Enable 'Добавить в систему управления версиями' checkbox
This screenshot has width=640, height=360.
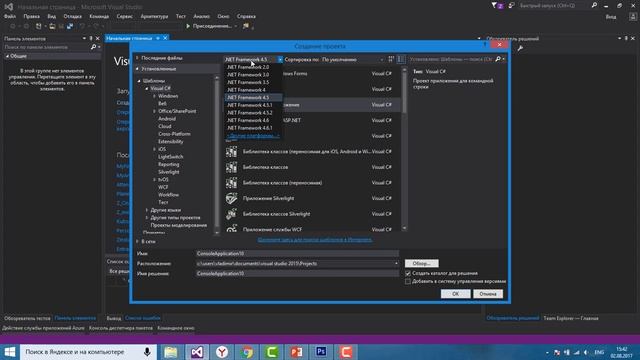point(408,281)
